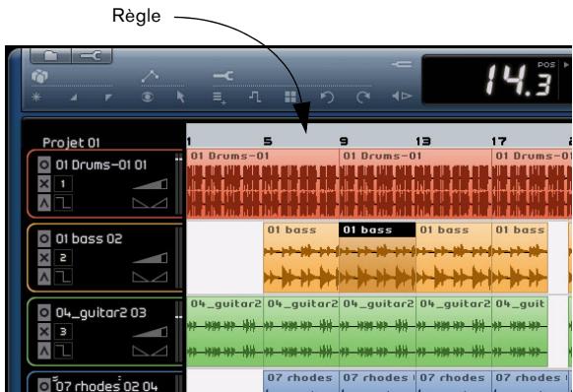This screenshot has height=392, width=573.
Task: Click the small lower-left-pointing triangle icon
Action: pos(74,98)
